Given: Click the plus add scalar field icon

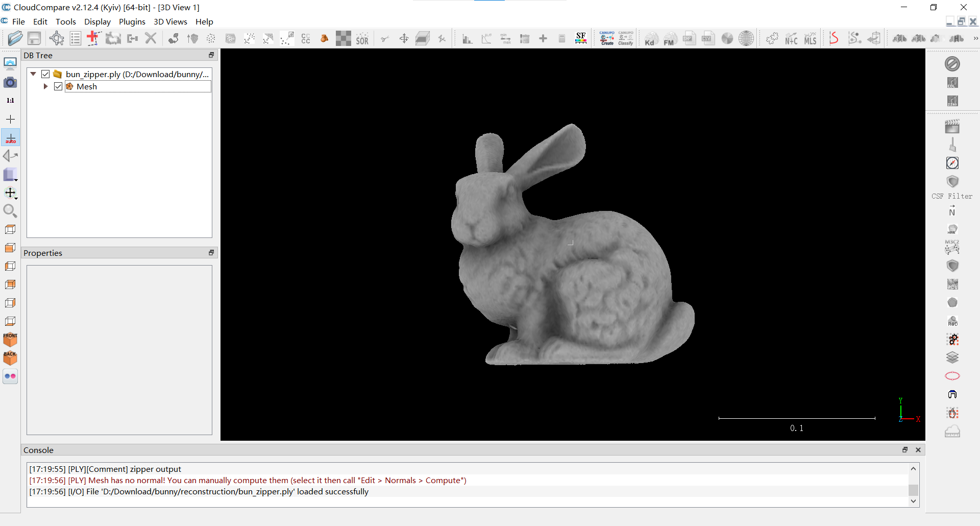Looking at the screenshot, I should tap(543, 39).
